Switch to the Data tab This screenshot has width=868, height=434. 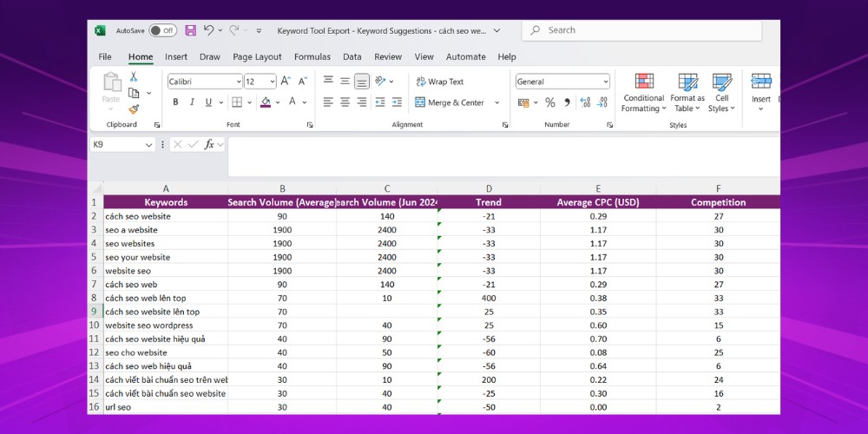352,56
